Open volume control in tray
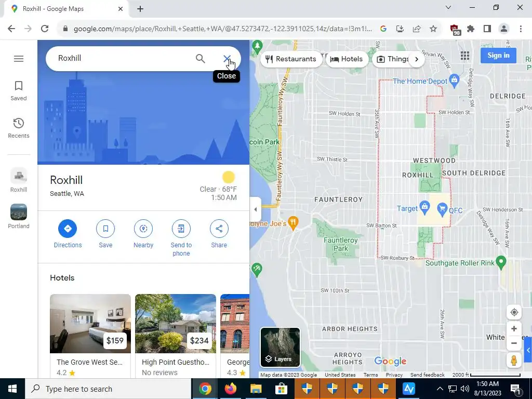The width and height of the screenshot is (532, 399). pos(465,389)
